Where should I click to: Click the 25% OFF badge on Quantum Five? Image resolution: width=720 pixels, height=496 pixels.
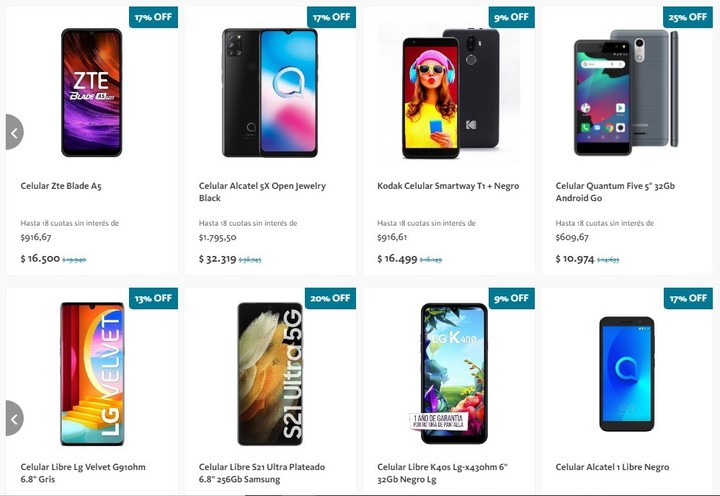[688, 17]
